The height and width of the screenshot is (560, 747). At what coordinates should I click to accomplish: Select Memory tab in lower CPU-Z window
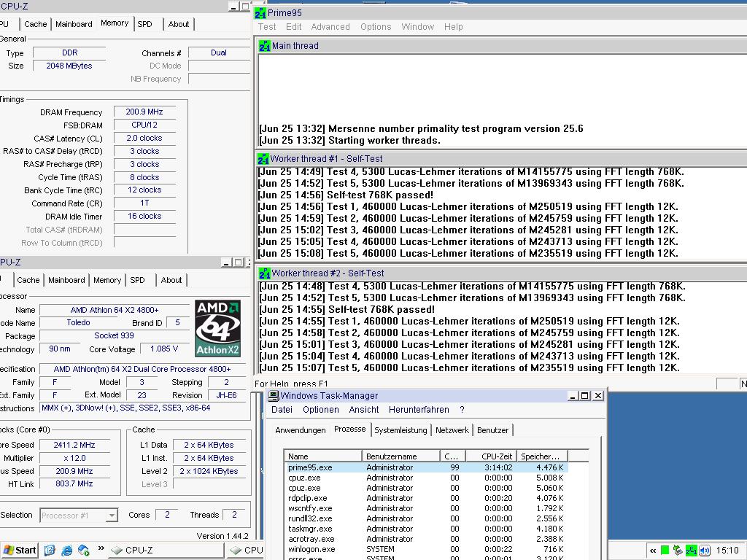pos(107,280)
